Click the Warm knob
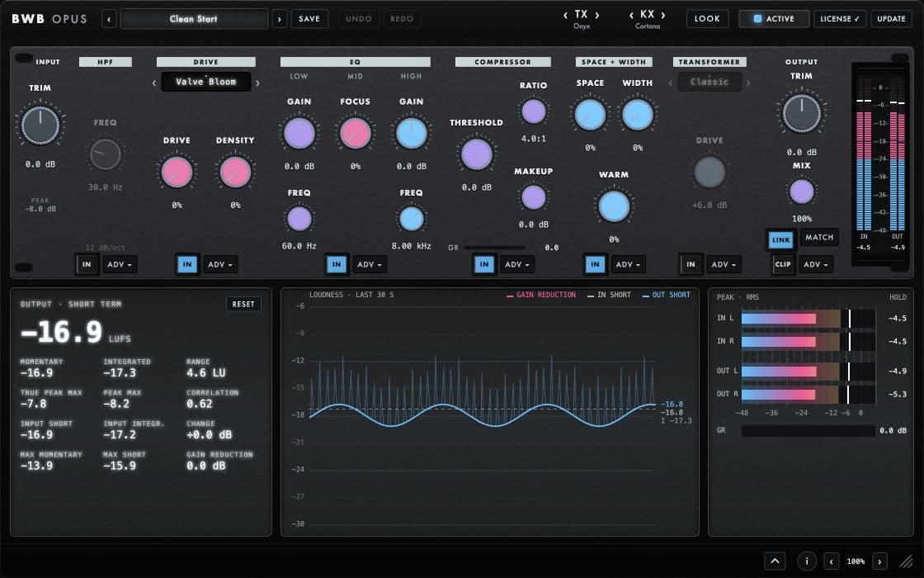 pyautogui.click(x=614, y=206)
